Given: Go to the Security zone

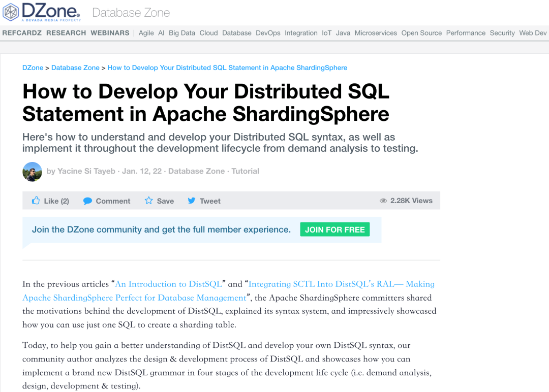Looking at the screenshot, I should point(502,33).
